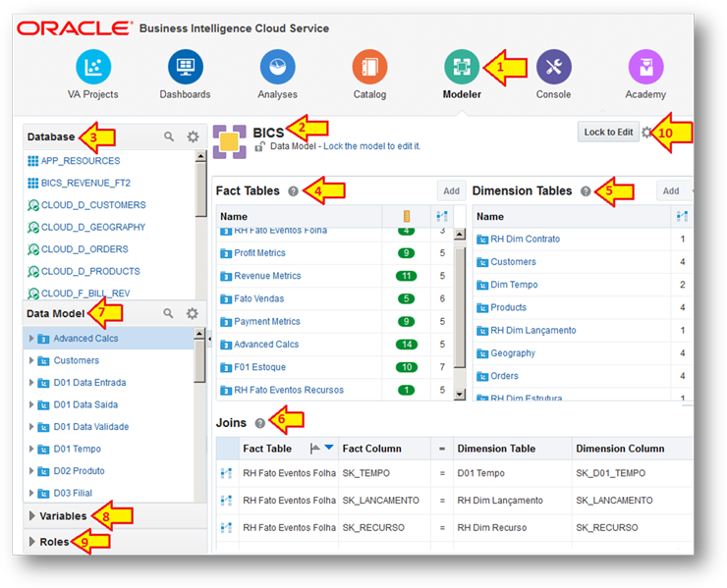The image size is (727, 588).
Task: Open the Console icon
Action: pyautogui.click(x=553, y=67)
